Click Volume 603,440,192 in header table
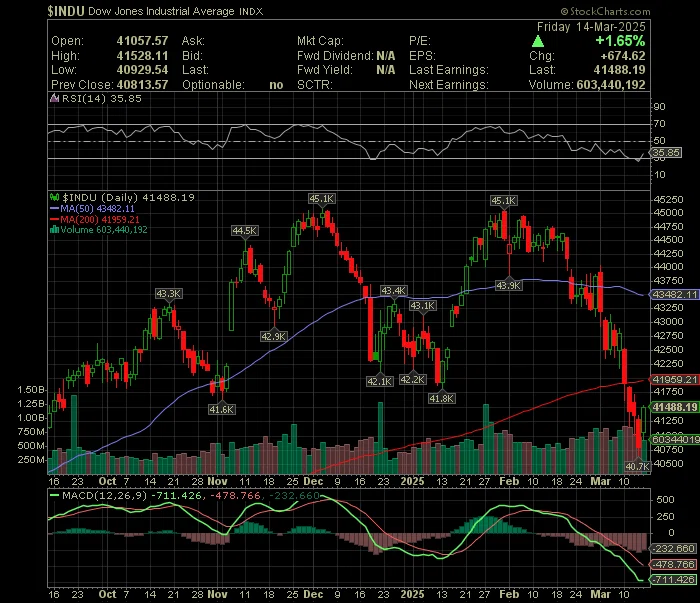This screenshot has height=603, width=700. tap(611, 85)
